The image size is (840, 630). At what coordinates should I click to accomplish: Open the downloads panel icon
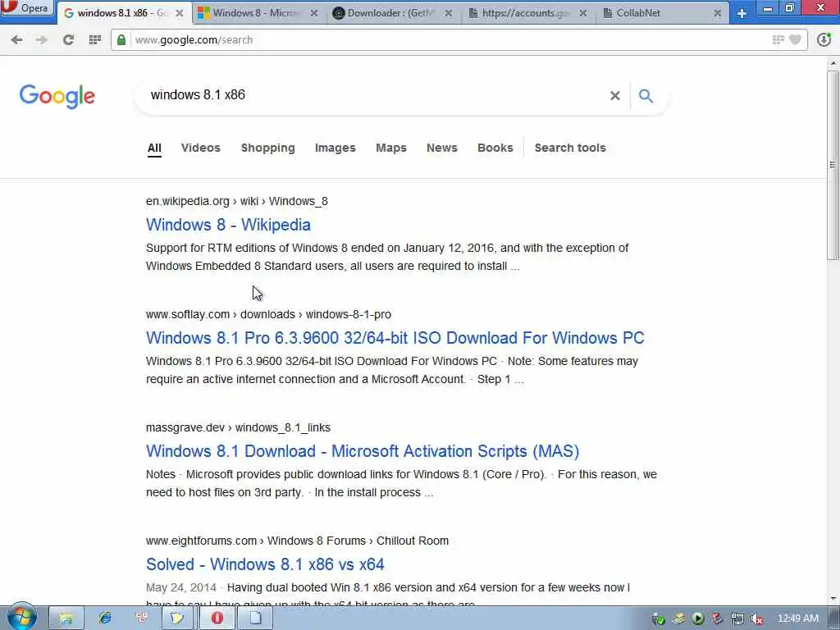tap(824, 39)
